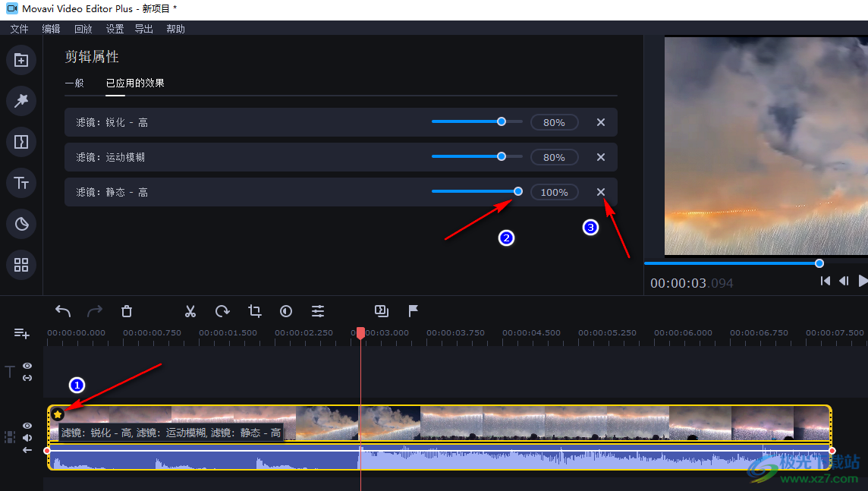This screenshot has height=491, width=868.
Task: Adjust the 锐化 - 高 filter slider
Action: (x=476, y=121)
